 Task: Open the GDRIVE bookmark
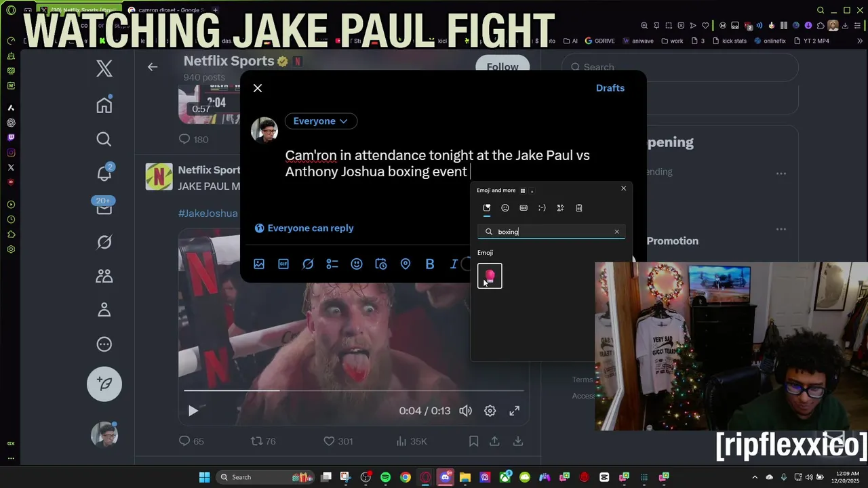pyautogui.click(x=599, y=41)
